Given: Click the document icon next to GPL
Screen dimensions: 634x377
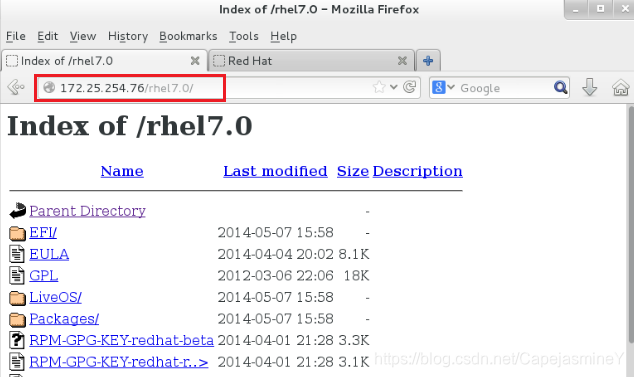Looking at the screenshot, I should tap(17, 275).
